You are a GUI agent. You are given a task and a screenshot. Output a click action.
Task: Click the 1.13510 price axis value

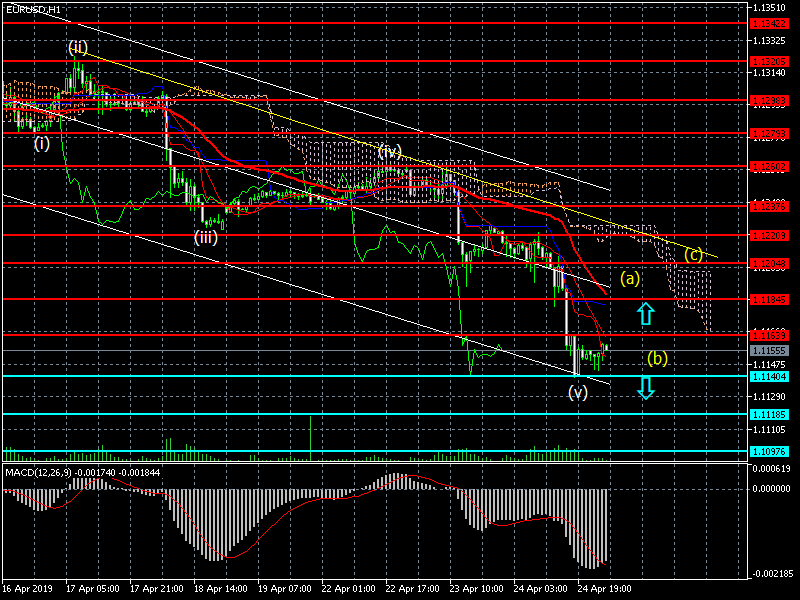point(769,8)
